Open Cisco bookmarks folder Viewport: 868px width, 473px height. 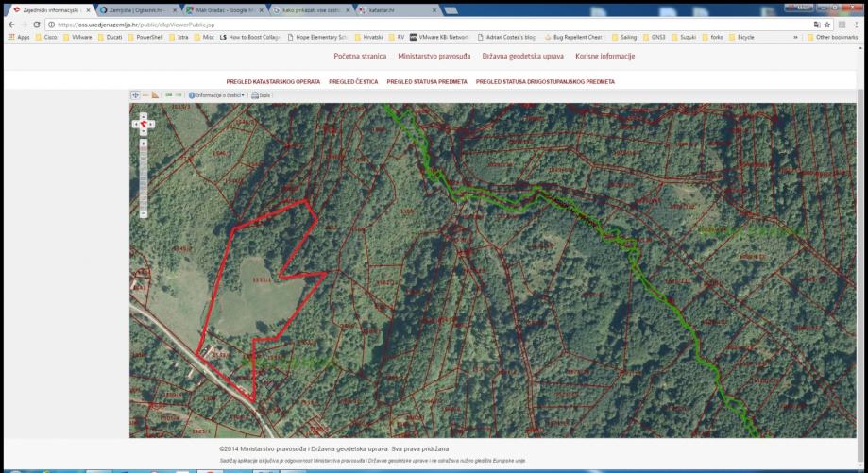(x=46, y=37)
